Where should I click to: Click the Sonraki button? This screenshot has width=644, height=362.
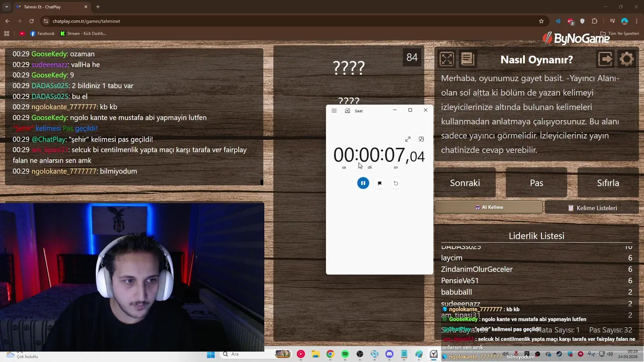[465, 183]
